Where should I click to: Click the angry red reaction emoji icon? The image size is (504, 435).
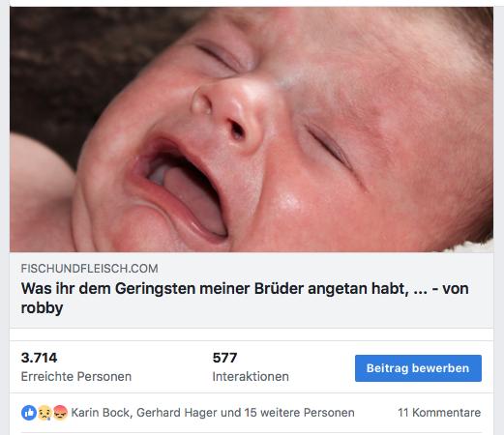point(60,413)
